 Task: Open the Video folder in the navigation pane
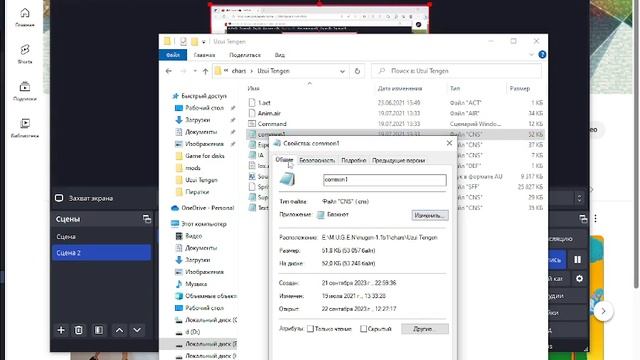tap(193, 236)
